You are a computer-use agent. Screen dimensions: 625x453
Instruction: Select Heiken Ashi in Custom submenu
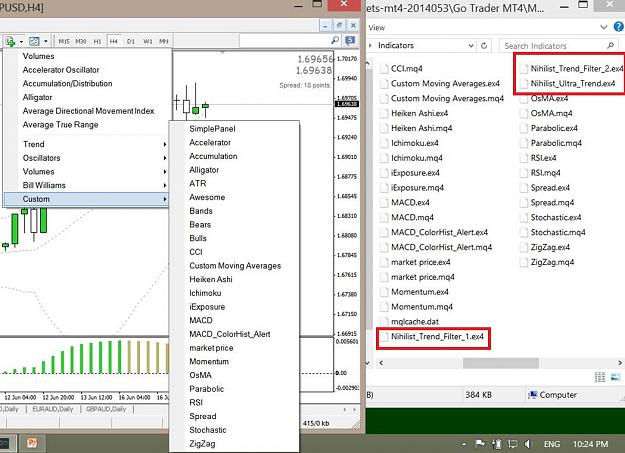pyautogui.click(x=210, y=279)
